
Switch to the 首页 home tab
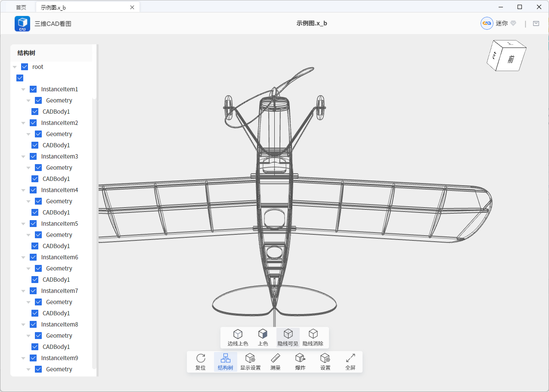pyautogui.click(x=21, y=7)
